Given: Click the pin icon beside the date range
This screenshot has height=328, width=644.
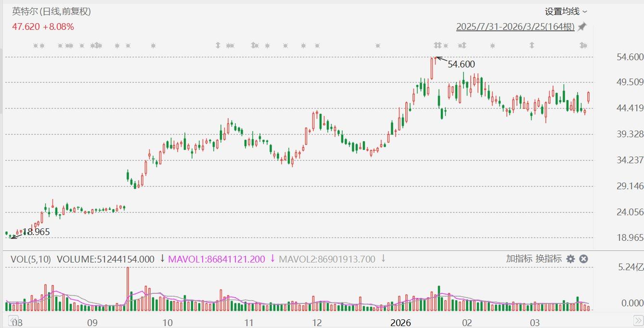Looking at the screenshot, I should coord(582,26).
